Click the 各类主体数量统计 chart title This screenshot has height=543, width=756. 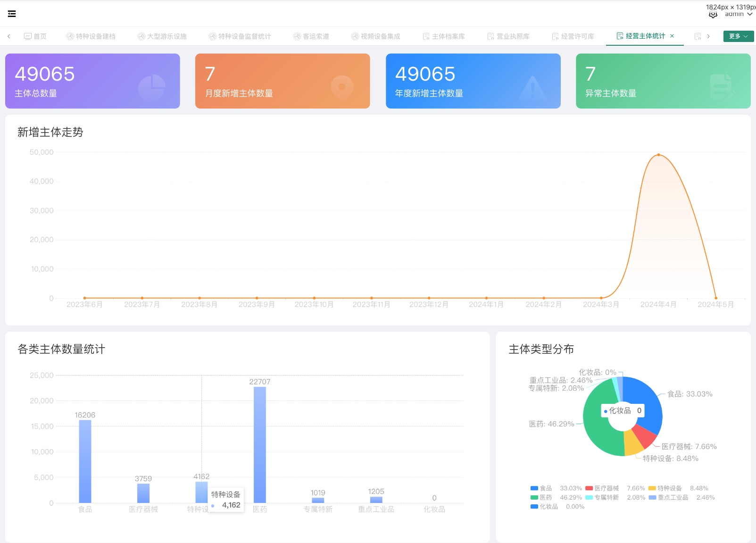[x=61, y=349]
